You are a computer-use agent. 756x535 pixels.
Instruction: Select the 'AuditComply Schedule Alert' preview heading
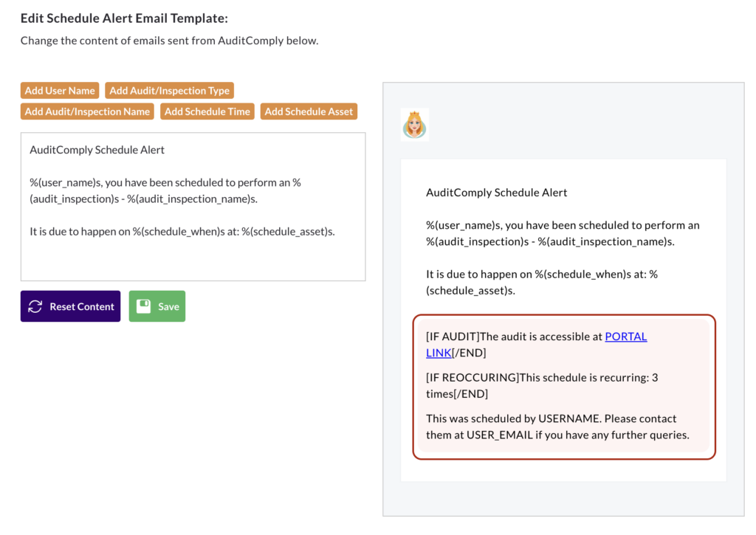497,193
